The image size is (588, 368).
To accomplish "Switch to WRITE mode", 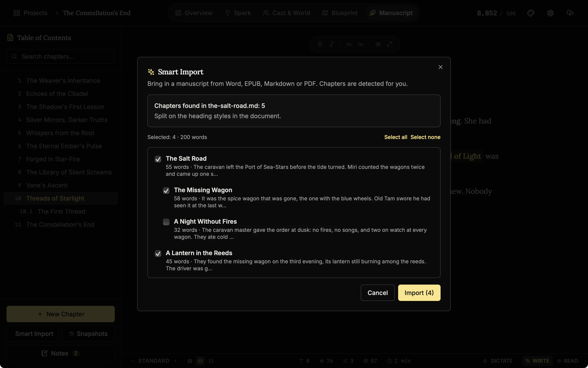I will (x=537, y=361).
